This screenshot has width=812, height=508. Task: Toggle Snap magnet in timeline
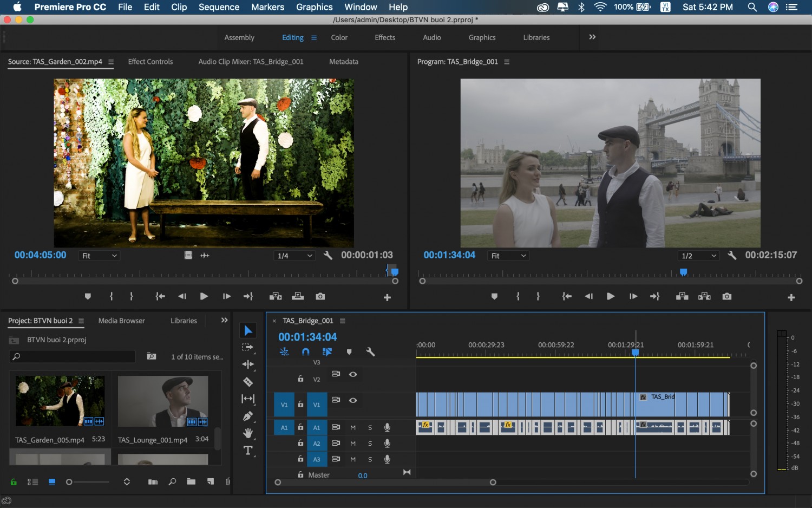(x=305, y=352)
